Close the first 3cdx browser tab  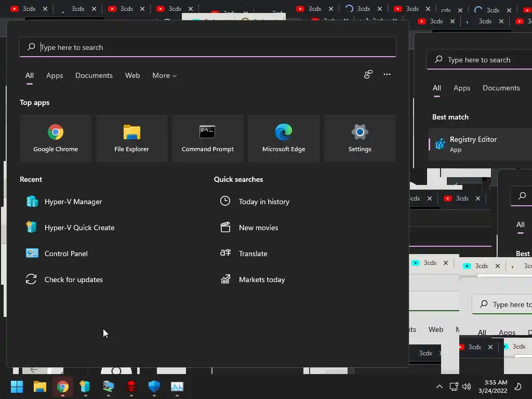[x=45, y=9]
